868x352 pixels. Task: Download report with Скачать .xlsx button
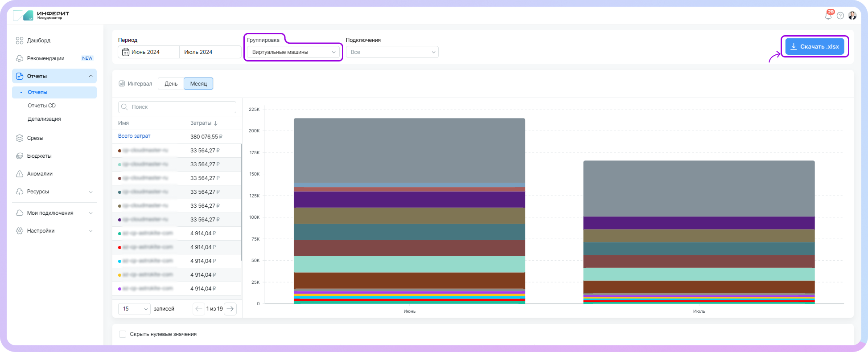[x=815, y=47]
